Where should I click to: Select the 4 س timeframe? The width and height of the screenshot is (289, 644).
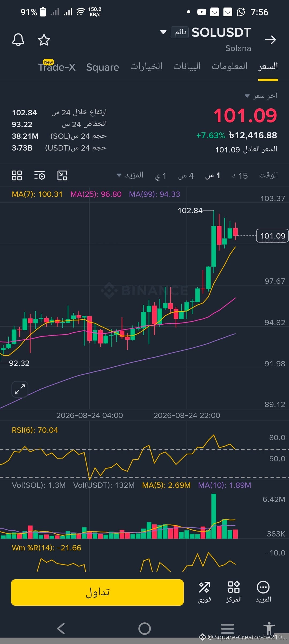click(186, 176)
